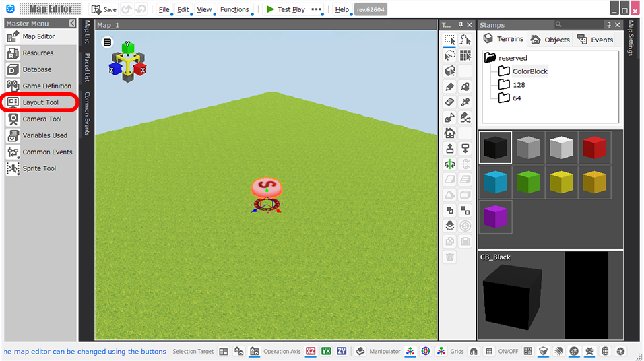Toggle the YX operation axis
This screenshot has height=361, width=644.
pos(326,351)
